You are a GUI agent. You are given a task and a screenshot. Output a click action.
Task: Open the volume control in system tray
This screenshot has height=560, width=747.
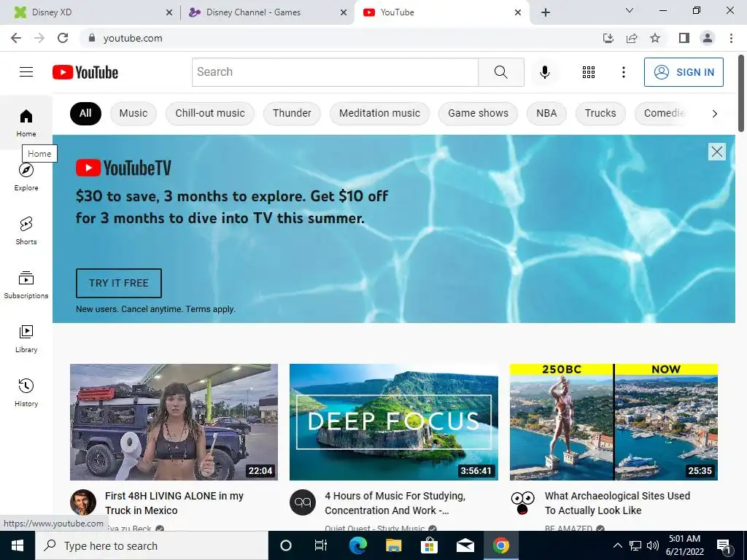coord(653,545)
